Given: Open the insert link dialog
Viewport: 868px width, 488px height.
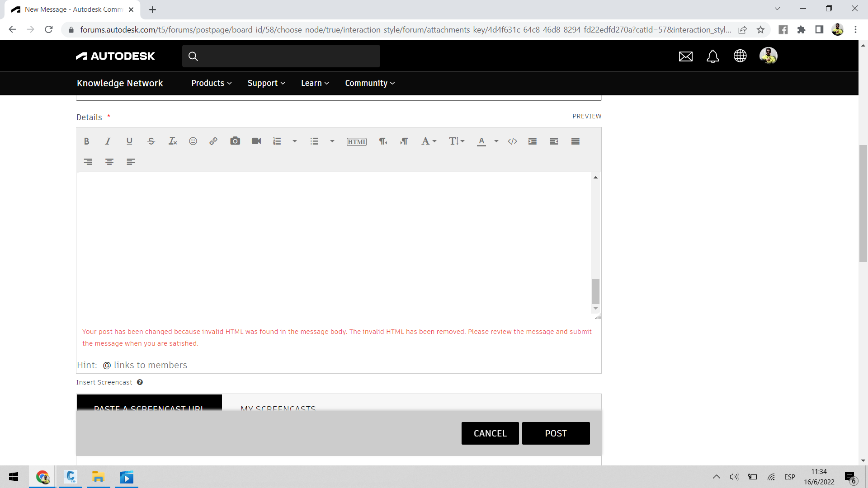Looking at the screenshot, I should [x=213, y=141].
